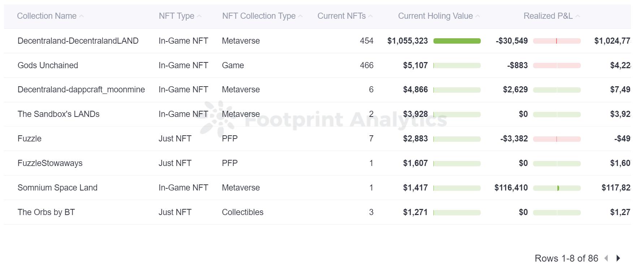
Task: Select The Sandbox's LANDs row
Action: (59, 114)
